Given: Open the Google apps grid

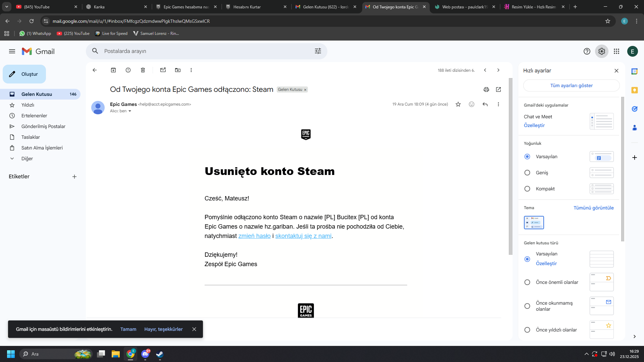Looking at the screenshot, I should pos(616,51).
